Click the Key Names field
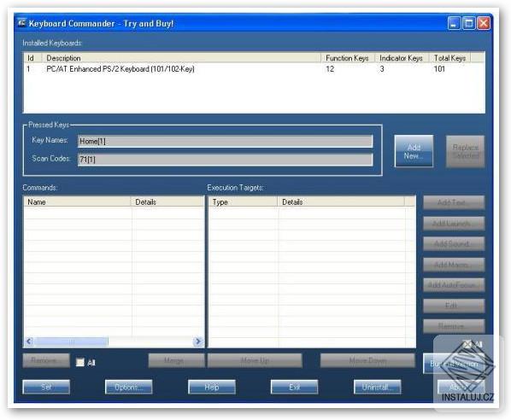The image size is (511, 420). coord(225,142)
